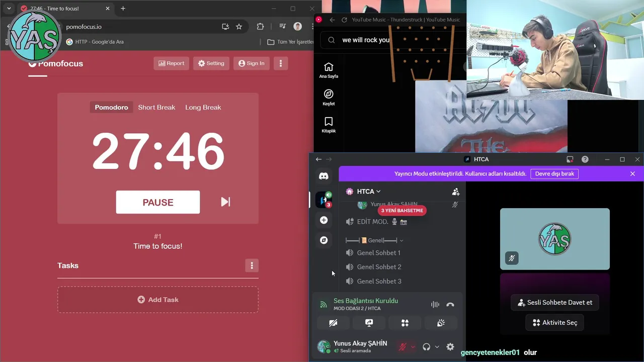
Task: Select the HTCA server icon
Action: 324,200
